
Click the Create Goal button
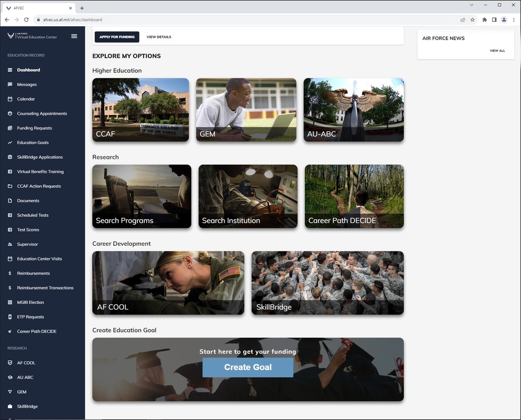(248, 367)
